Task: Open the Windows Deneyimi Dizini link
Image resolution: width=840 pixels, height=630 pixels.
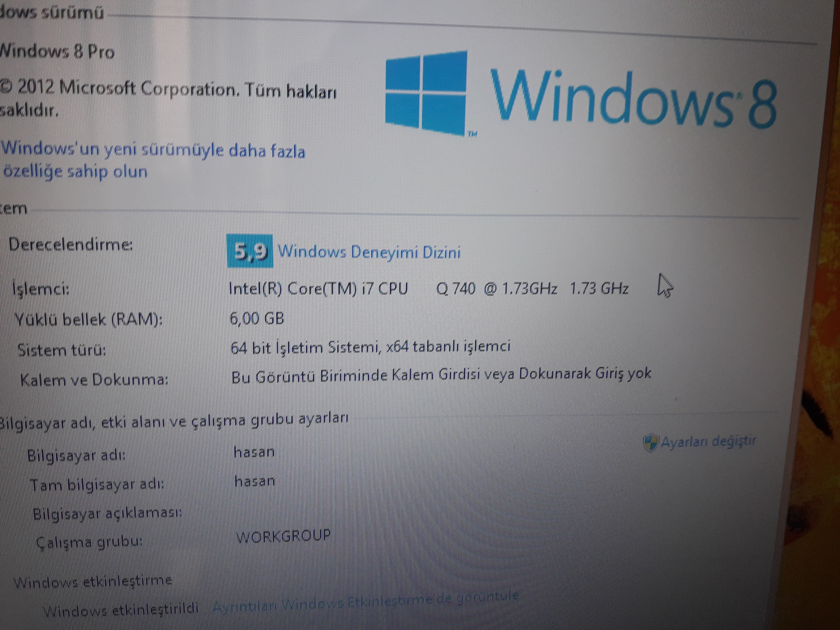Action: (369, 252)
